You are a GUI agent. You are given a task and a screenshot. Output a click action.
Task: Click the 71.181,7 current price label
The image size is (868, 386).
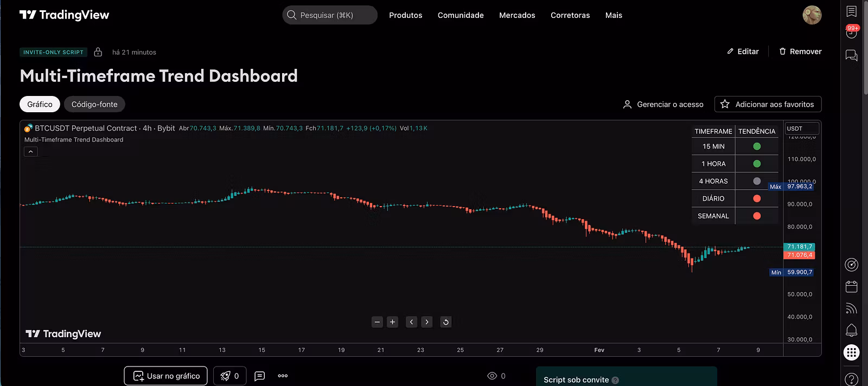800,247
